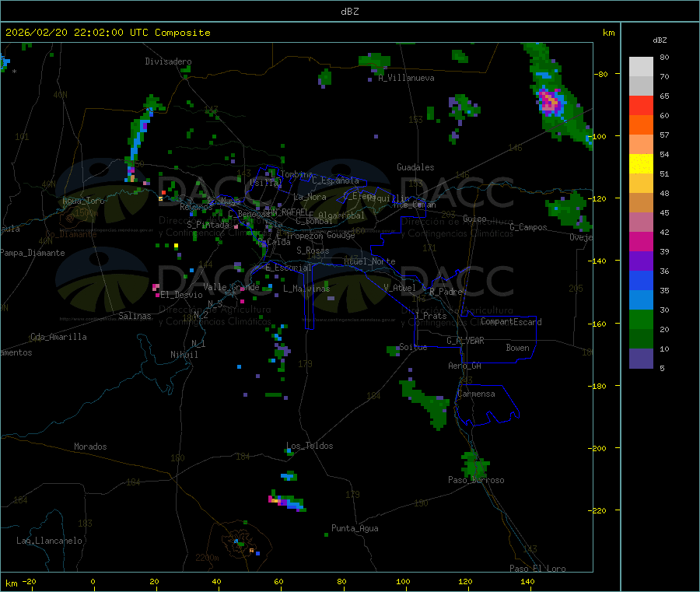This screenshot has width=700, height=592.
Task: Click the Pampa_Diamante label
Action: click(33, 253)
